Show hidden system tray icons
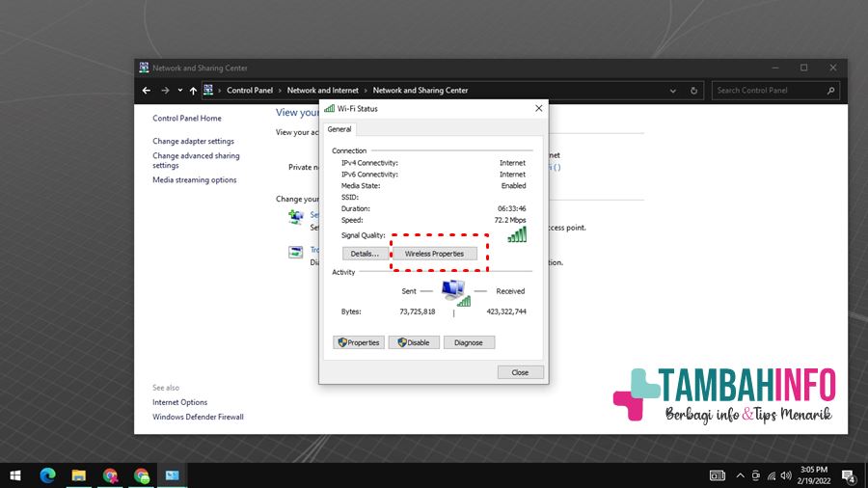The width and height of the screenshot is (868, 488). click(740, 475)
